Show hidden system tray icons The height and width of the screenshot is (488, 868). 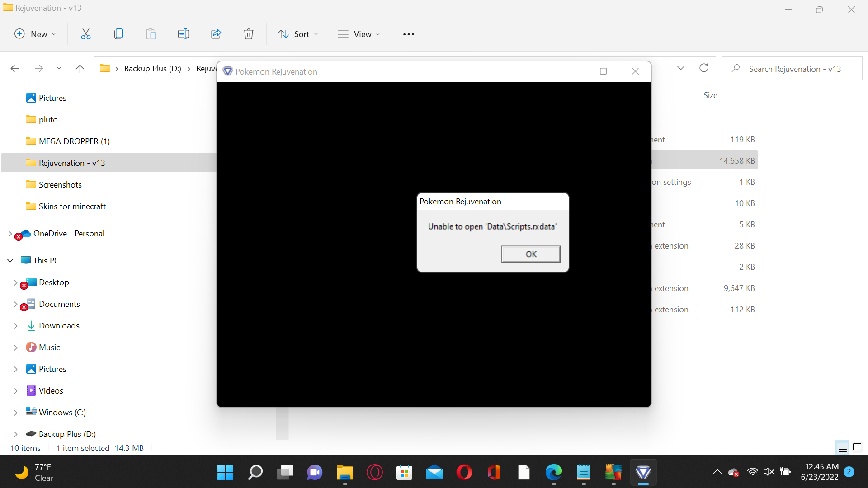(717, 472)
